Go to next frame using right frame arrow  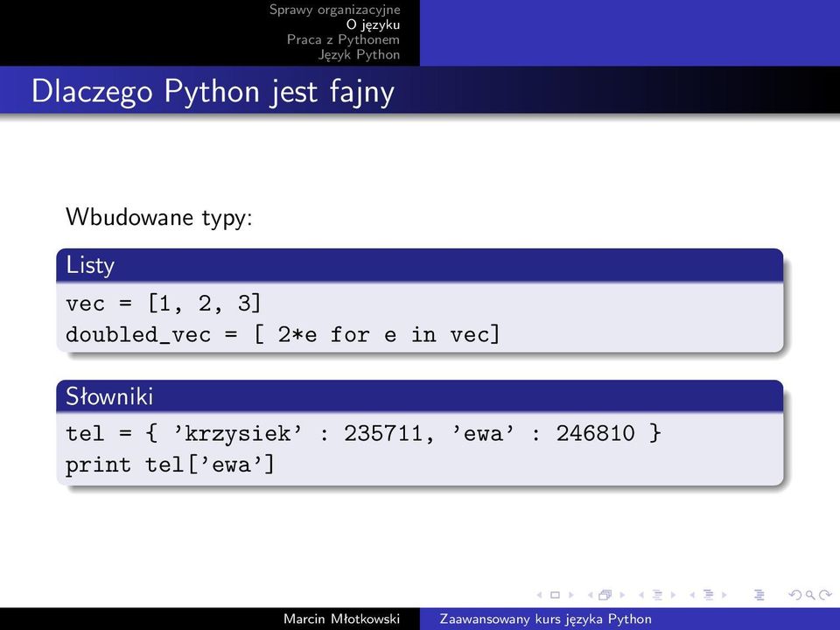[622, 595]
